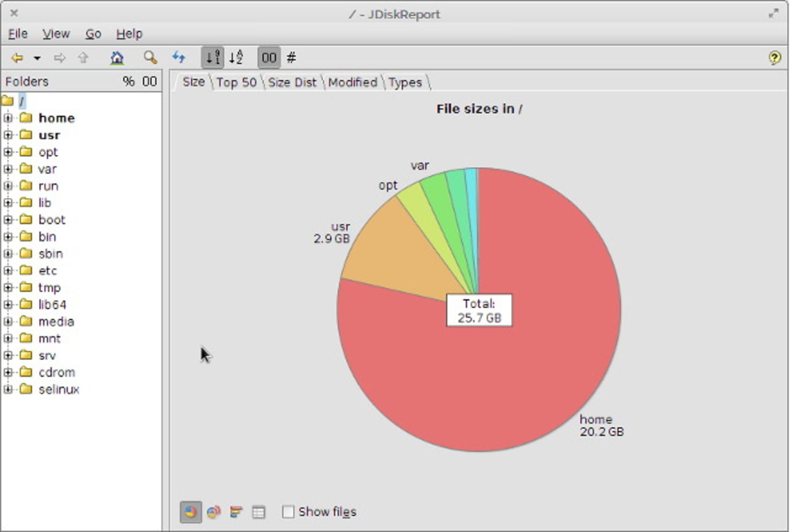The width and height of the screenshot is (801, 532).
Task: Expand the boot folder node
Action: tap(8, 220)
